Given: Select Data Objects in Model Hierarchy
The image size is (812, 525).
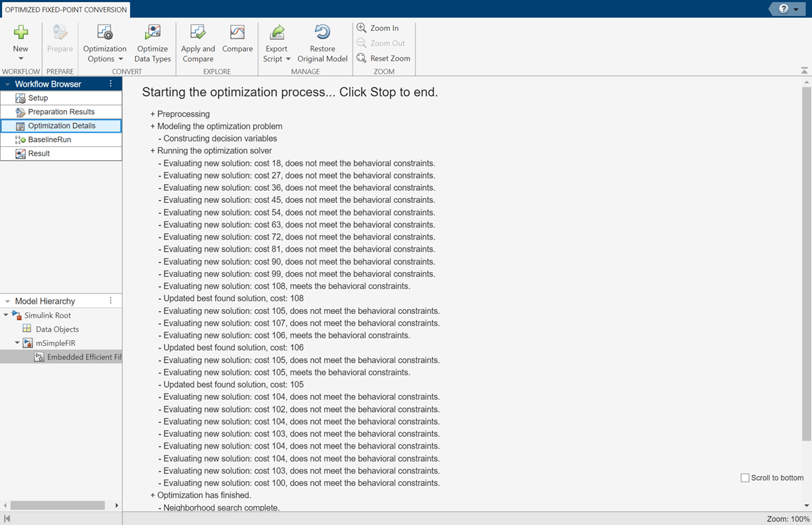Looking at the screenshot, I should [x=57, y=329].
